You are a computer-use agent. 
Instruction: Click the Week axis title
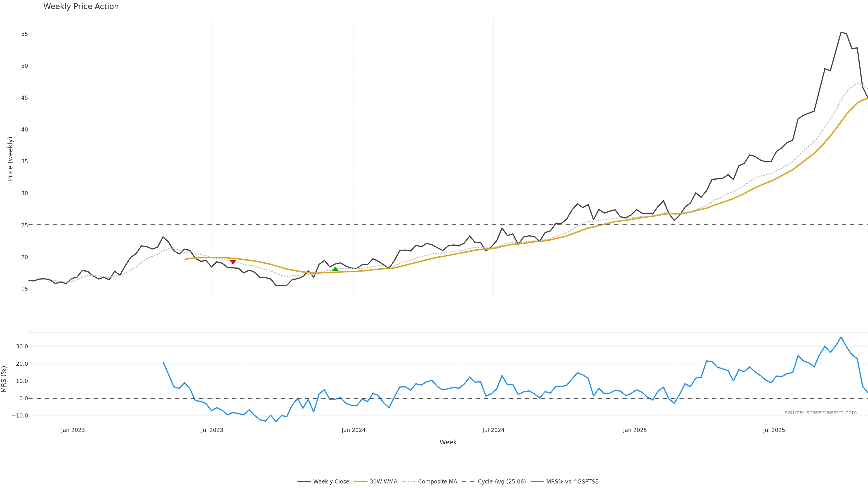pos(448,442)
